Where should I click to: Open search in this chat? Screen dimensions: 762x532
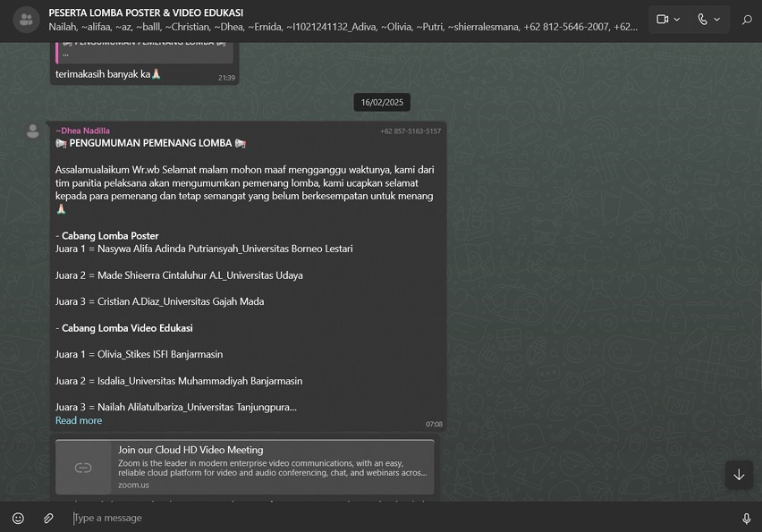[x=747, y=20]
